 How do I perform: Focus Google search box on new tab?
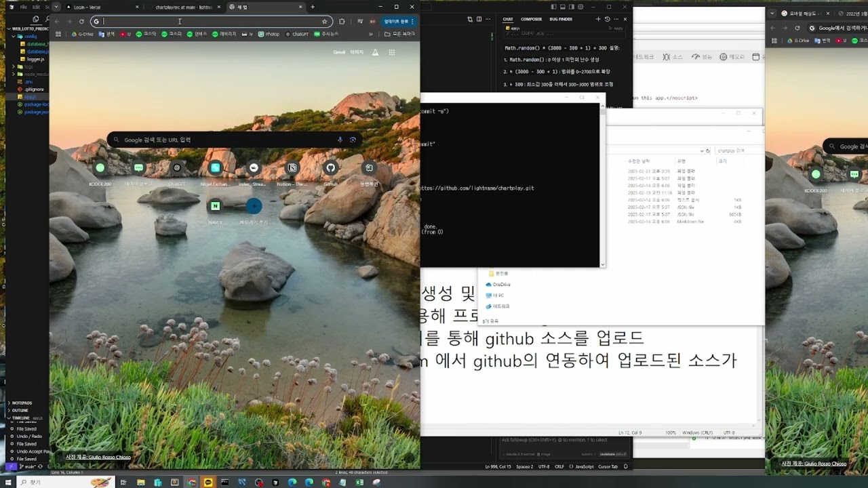234,140
